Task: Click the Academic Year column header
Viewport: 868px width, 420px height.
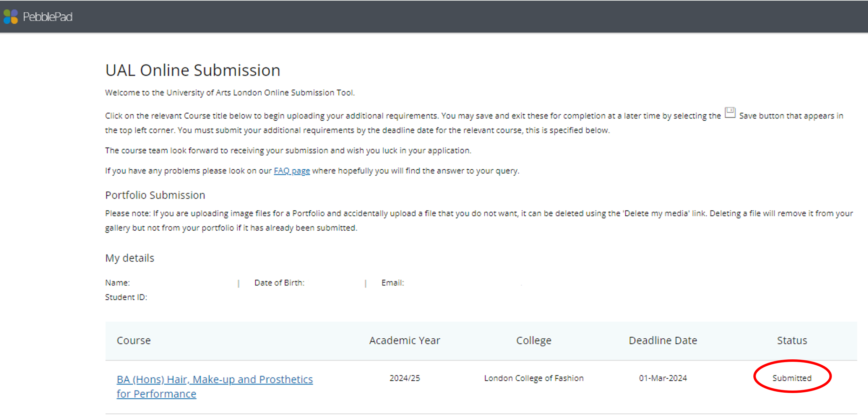Action: click(x=404, y=340)
